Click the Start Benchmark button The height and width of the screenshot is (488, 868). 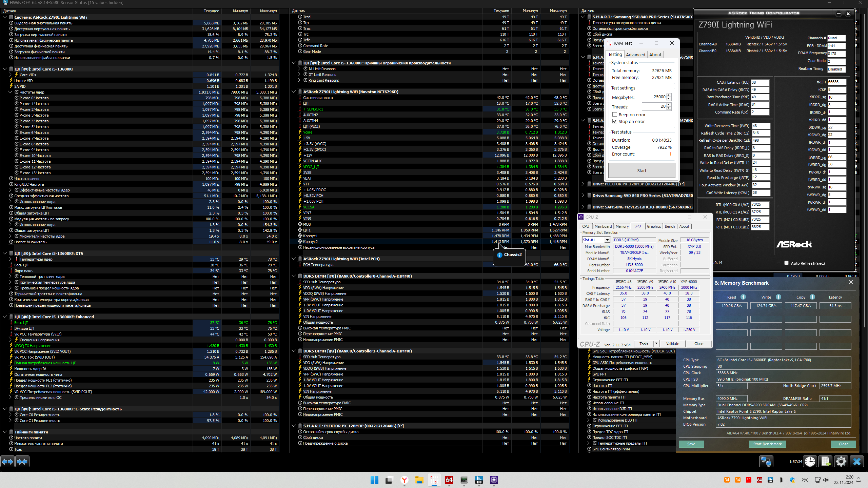(767, 444)
